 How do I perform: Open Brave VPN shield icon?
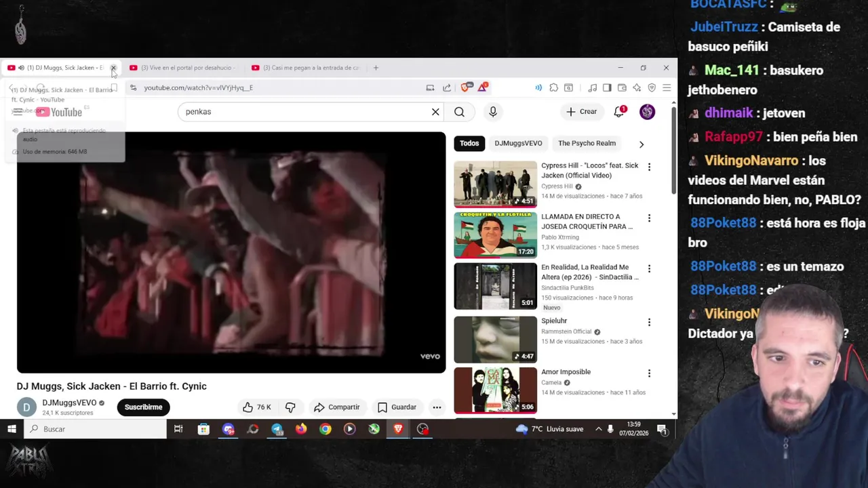click(652, 87)
